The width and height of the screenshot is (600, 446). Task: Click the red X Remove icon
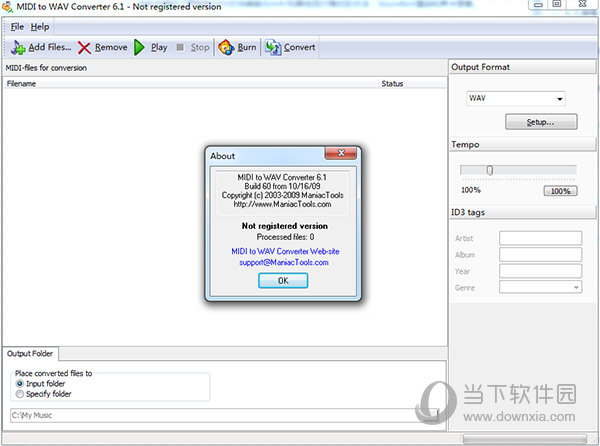(84, 48)
